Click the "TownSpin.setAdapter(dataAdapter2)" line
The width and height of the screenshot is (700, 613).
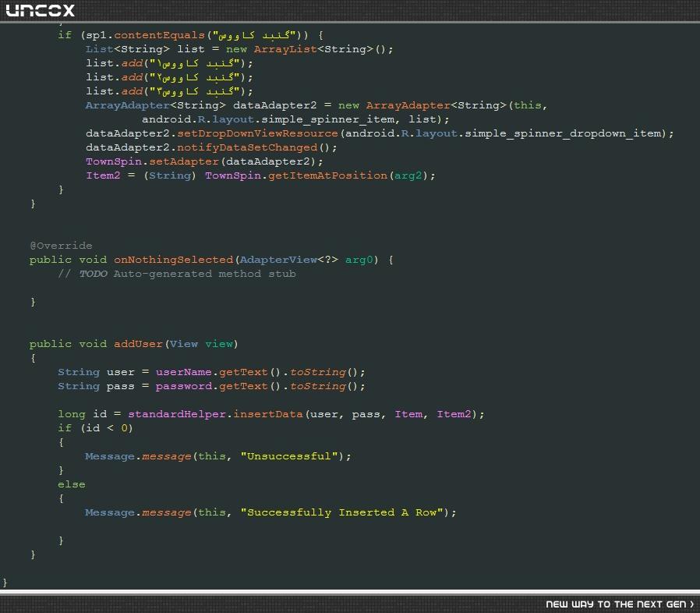click(204, 161)
